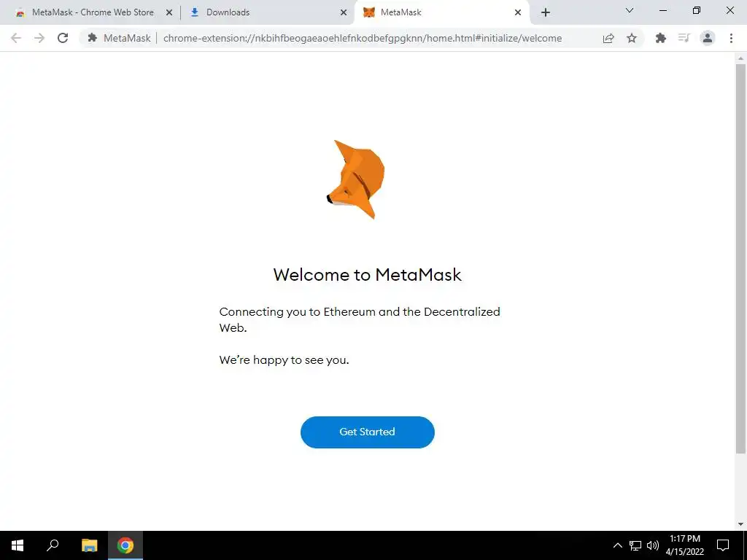The height and width of the screenshot is (560, 747).
Task: Open the Chrome profile avatar
Action: pos(708,38)
